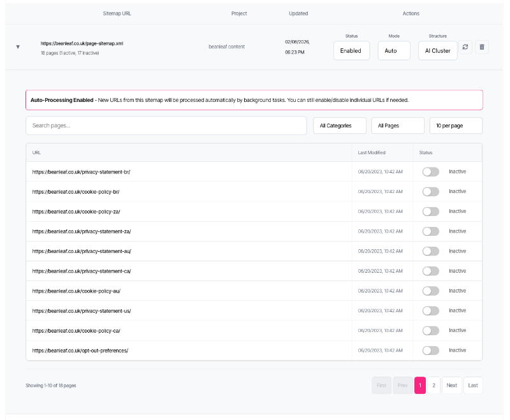Click the Actions column header
The image size is (510, 420).
[411, 13]
